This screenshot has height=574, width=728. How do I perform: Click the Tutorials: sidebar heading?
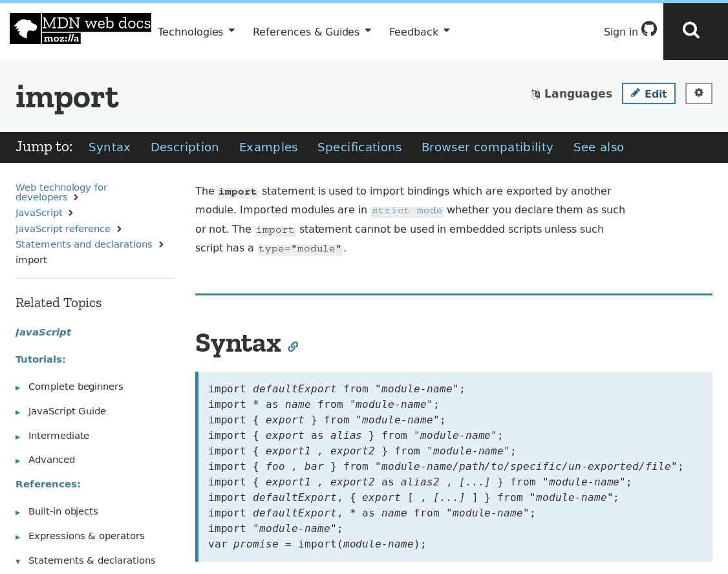pos(41,359)
